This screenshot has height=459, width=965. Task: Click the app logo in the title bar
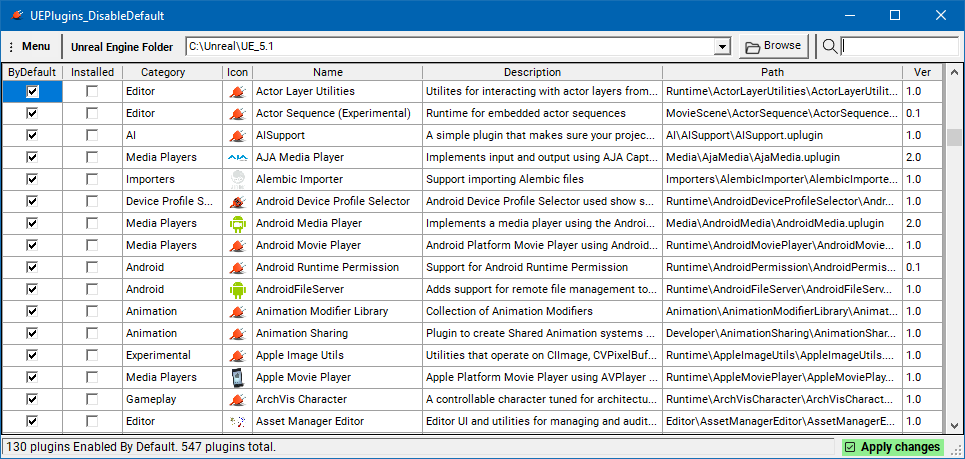coord(17,15)
